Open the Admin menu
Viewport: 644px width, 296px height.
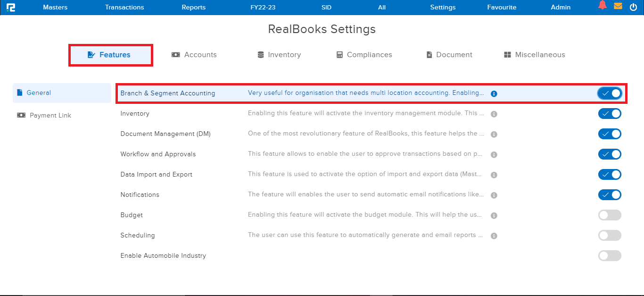click(561, 7)
